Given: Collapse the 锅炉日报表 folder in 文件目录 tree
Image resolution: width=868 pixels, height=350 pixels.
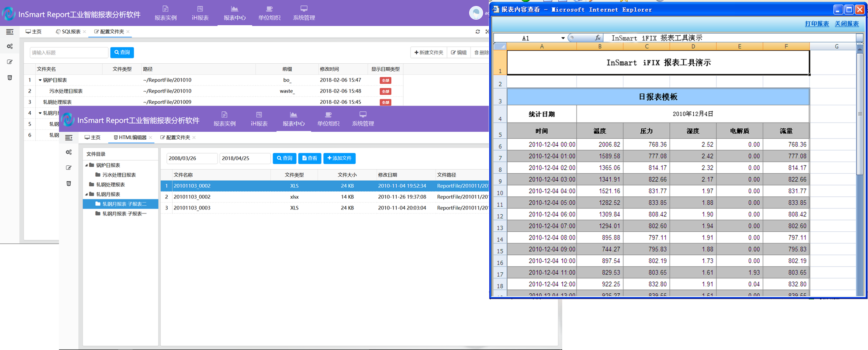Looking at the screenshot, I should [x=86, y=165].
